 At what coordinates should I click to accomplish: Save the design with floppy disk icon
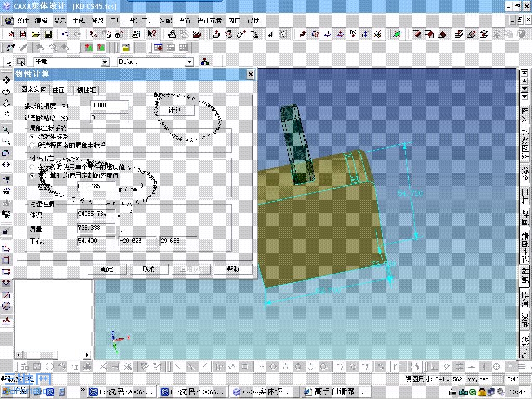(x=48, y=34)
